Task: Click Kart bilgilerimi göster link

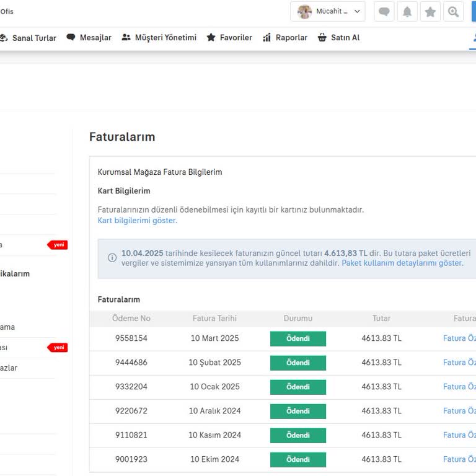Action: tap(137, 221)
